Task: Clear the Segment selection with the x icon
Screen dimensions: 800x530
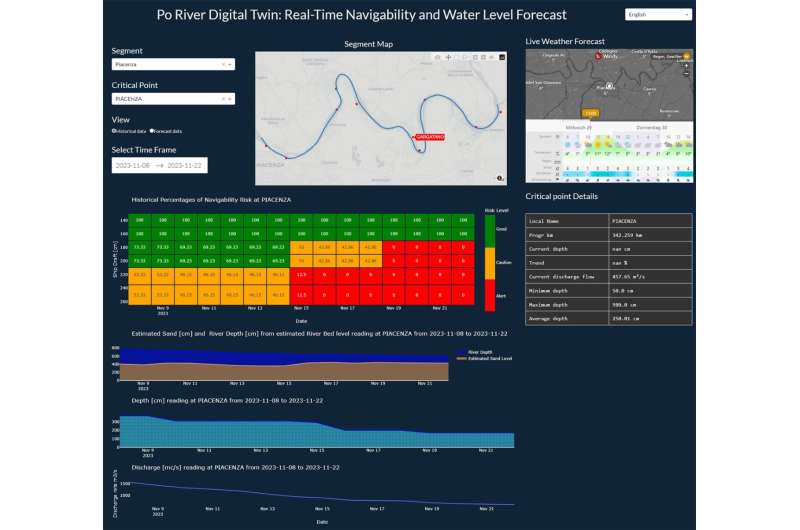Action: (x=221, y=64)
